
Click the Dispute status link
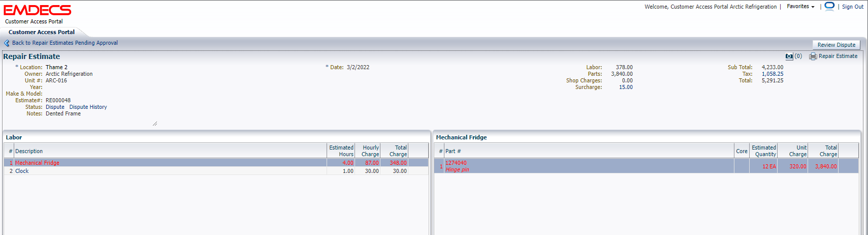click(x=55, y=107)
